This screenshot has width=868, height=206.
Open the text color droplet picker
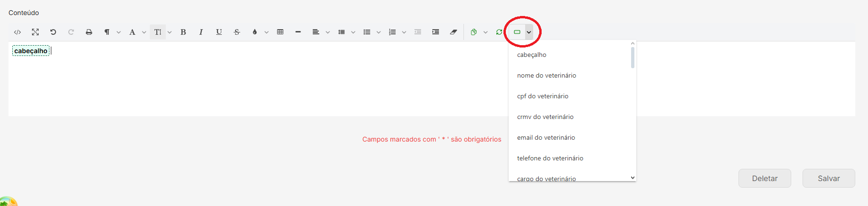pyautogui.click(x=255, y=32)
